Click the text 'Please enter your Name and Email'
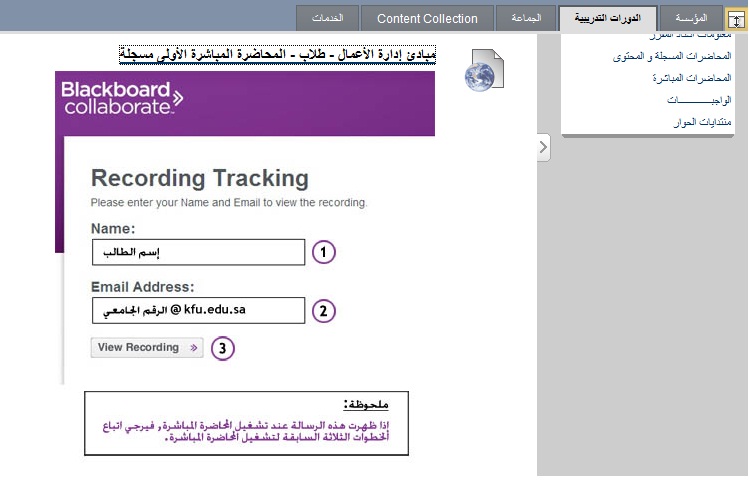The image size is (749, 484). click(x=175, y=203)
